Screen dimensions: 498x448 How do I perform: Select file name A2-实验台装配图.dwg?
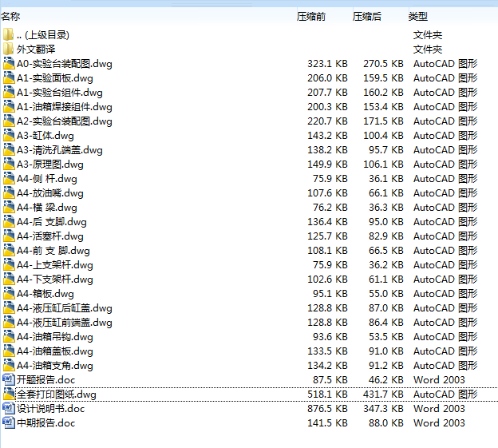(65, 121)
